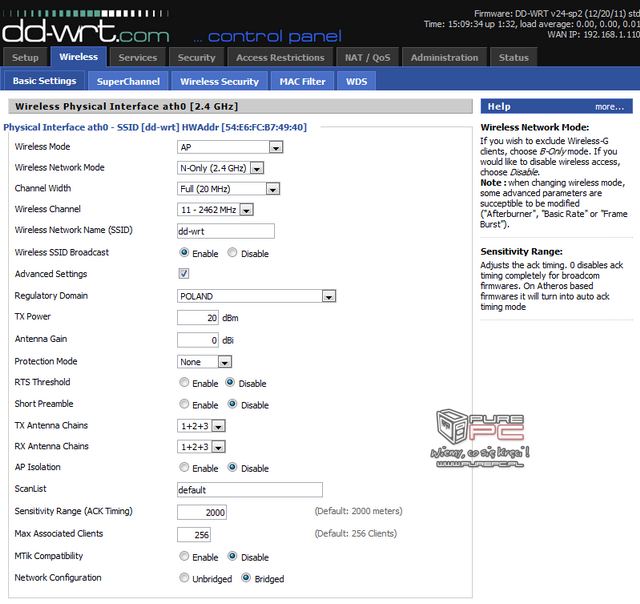Click the Max Associated Clients field
Screen dimensions: 640x604
tap(194, 535)
